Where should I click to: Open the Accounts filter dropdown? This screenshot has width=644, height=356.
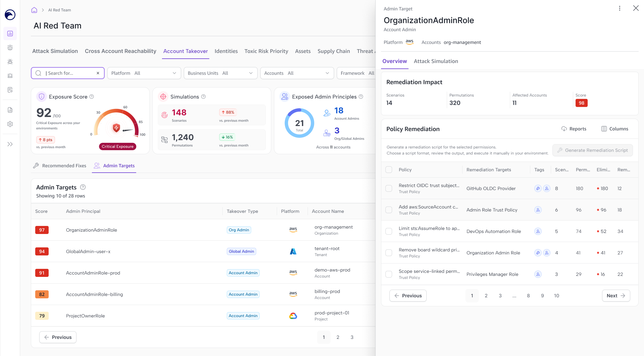297,73
